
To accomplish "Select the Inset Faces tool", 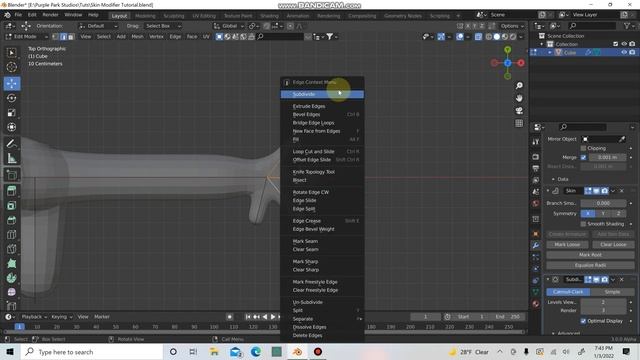I will click(x=12, y=205).
